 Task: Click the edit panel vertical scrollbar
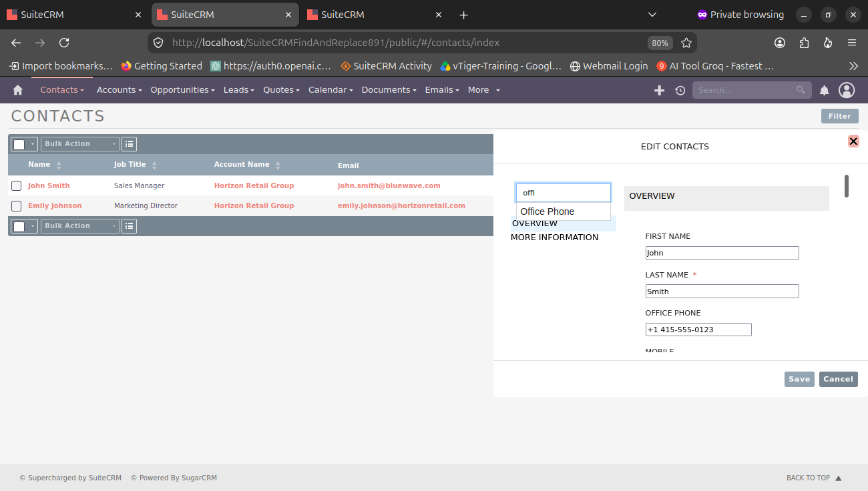(847, 186)
